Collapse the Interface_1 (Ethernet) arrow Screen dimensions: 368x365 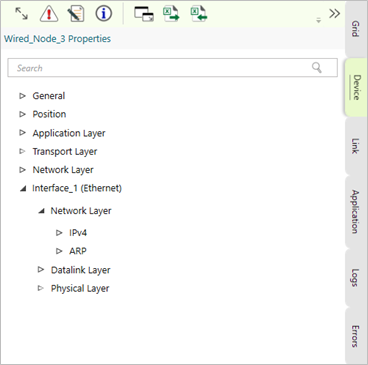(x=23, y=189)
